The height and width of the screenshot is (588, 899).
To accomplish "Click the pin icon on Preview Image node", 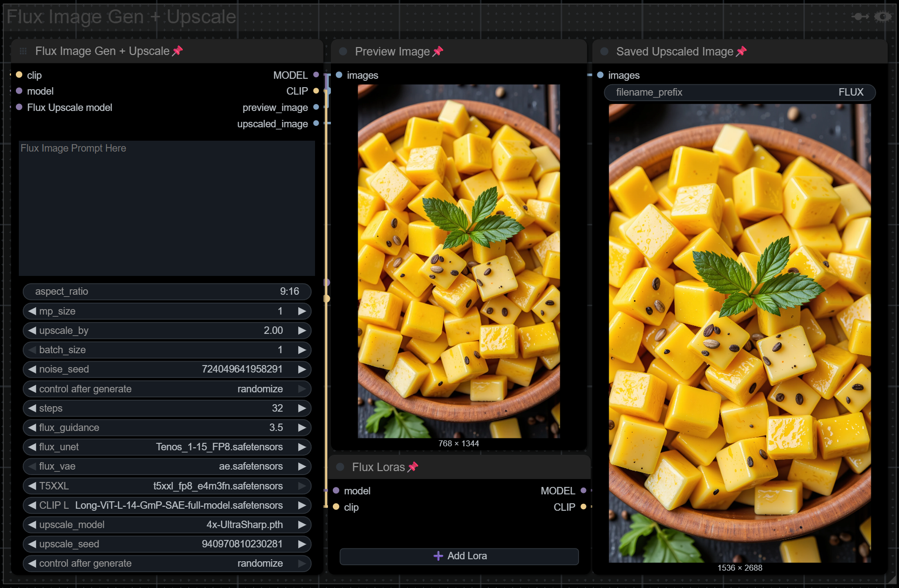I will coord(438,51).
